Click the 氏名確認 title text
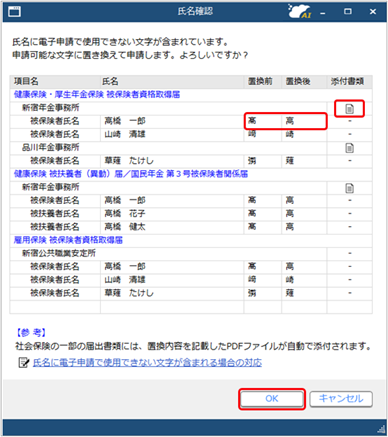Image resolution: width=388 pixels, height=437 pixels. point(195,11)
